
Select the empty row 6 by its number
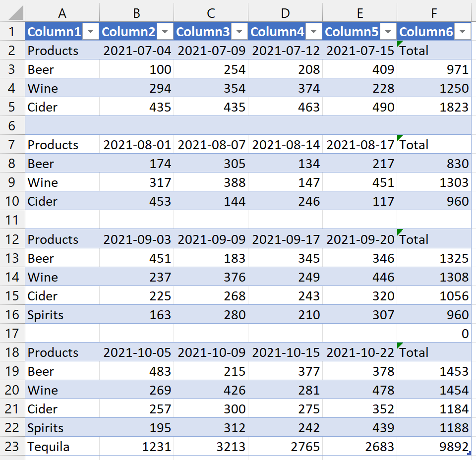[12, 125]
